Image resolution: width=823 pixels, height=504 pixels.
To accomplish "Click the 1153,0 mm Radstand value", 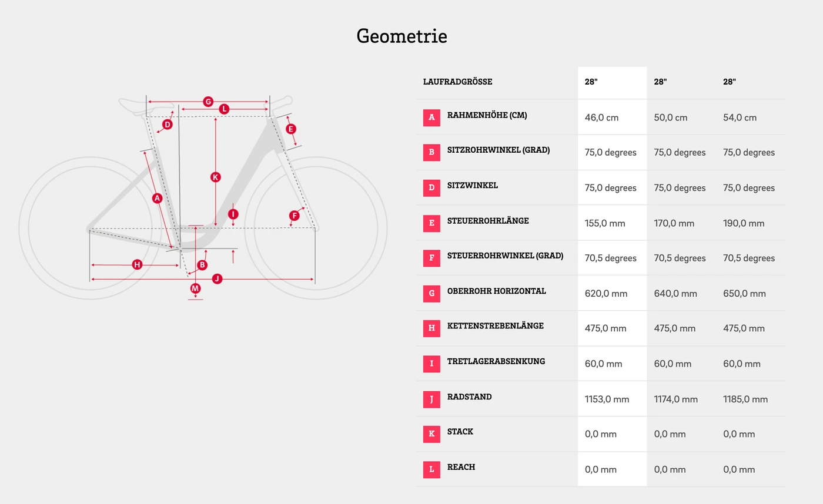I will [607, 399].
